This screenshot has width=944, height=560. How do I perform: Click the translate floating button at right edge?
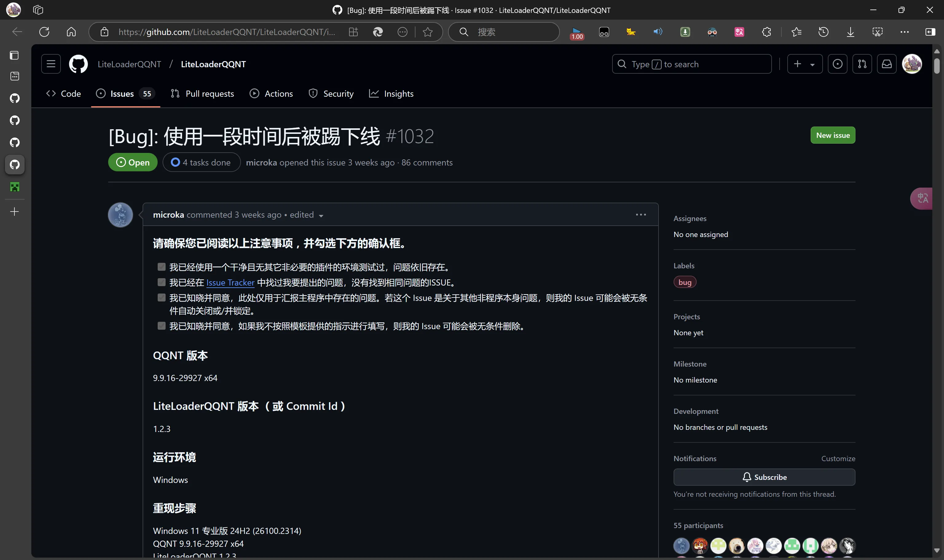[922, 199]
